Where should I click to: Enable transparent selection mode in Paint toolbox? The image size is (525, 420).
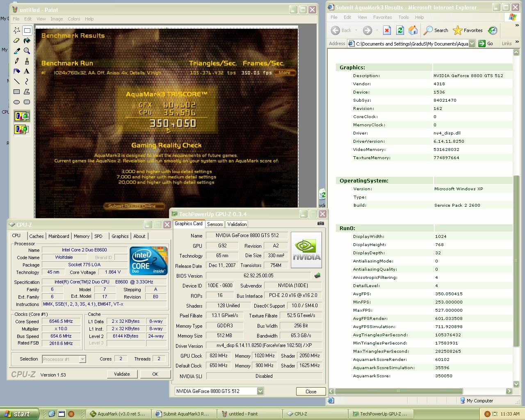click(22, 130)
